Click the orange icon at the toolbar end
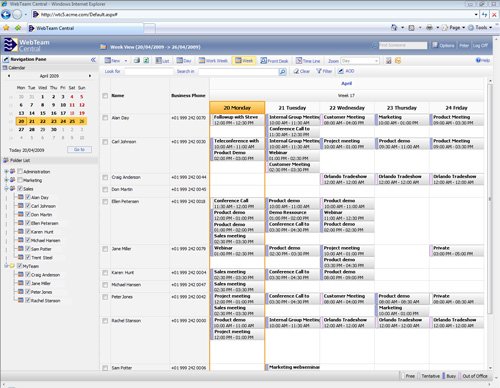This screenshot has width=500, height=388. coord(398,61)
